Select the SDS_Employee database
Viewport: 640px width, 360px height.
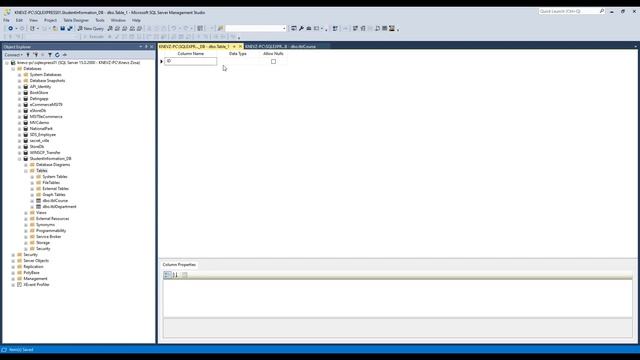(x=42, y=134)
